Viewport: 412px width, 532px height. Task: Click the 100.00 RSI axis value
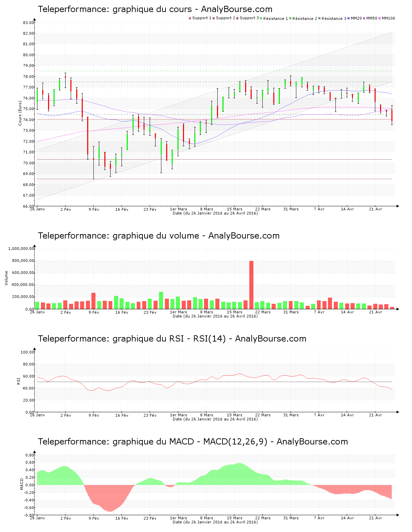(x=27, y=352)
